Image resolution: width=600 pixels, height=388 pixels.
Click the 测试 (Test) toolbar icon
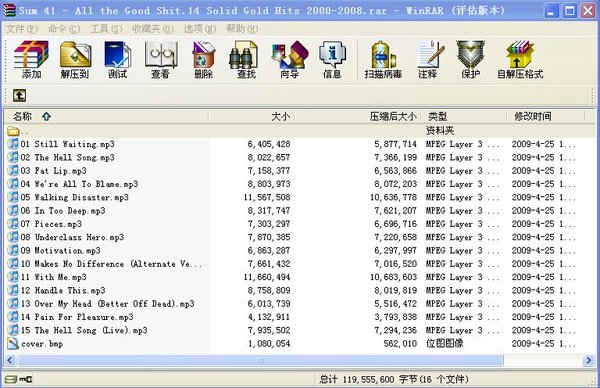(x=117, y=60)
